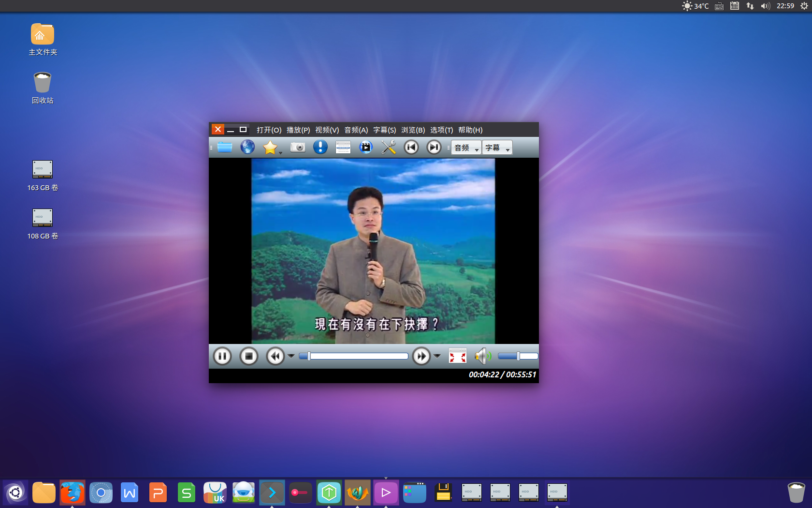Open the 视频(V) menu

327,130
